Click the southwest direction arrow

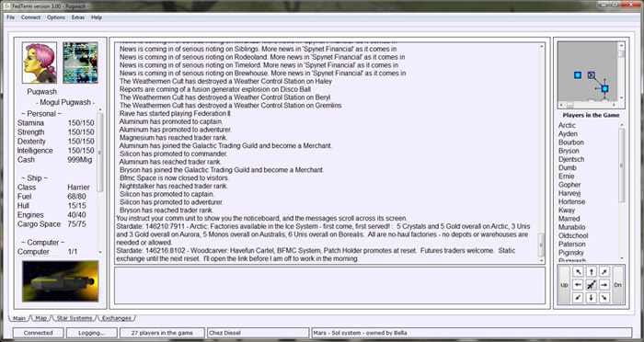pos(578,298)
